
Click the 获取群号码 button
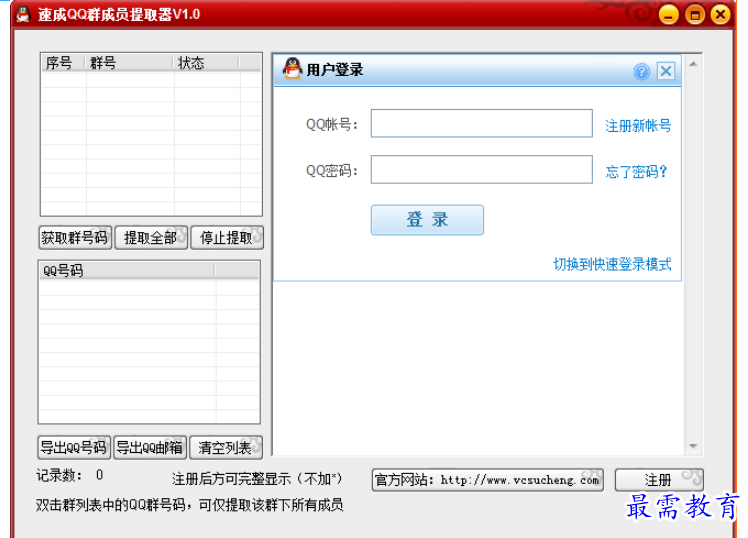point(75,238)
